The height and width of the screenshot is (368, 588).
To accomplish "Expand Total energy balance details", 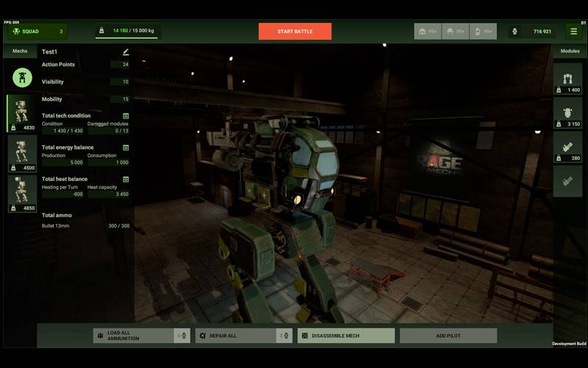I will click(126, 148).
